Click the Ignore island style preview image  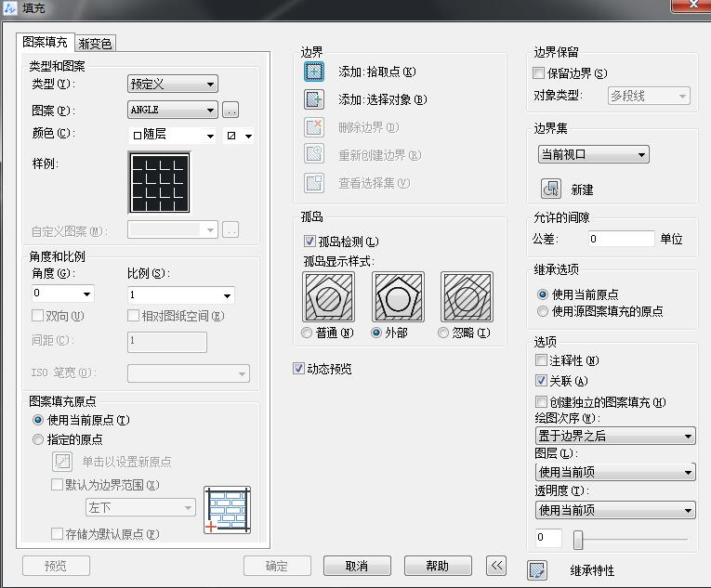(467, 297)
